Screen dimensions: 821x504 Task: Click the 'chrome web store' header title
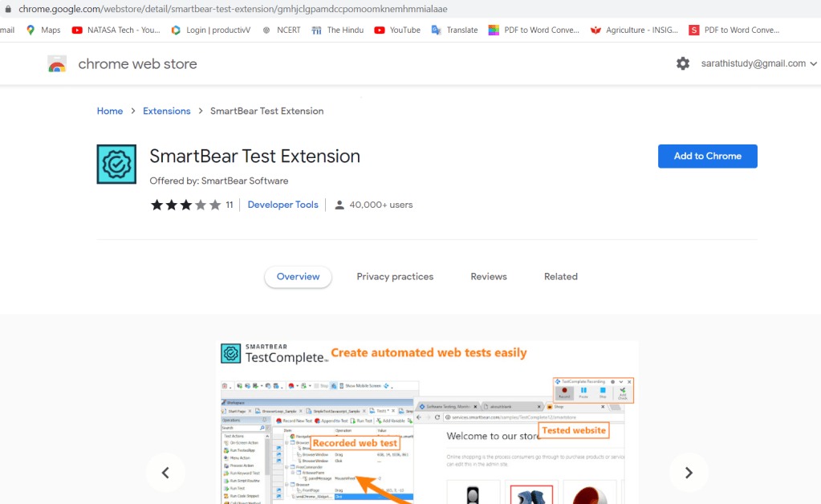coord(138,64)
